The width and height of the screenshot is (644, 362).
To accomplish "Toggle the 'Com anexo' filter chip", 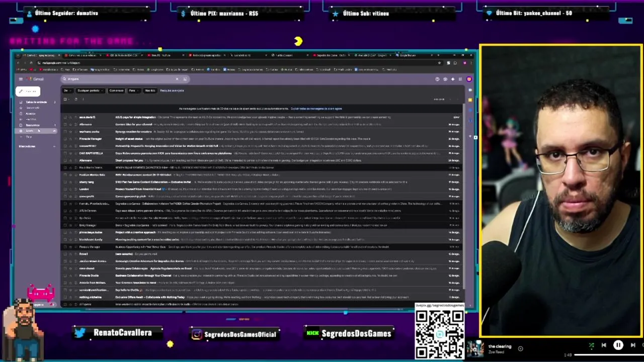I will [x=116, y=90].
